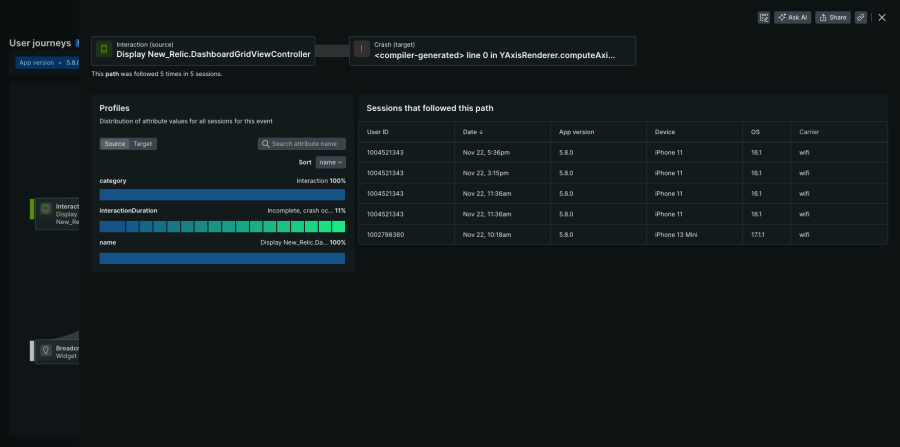Open the Sort by name dropdown

pyautogui.click(x=331, y=162)
